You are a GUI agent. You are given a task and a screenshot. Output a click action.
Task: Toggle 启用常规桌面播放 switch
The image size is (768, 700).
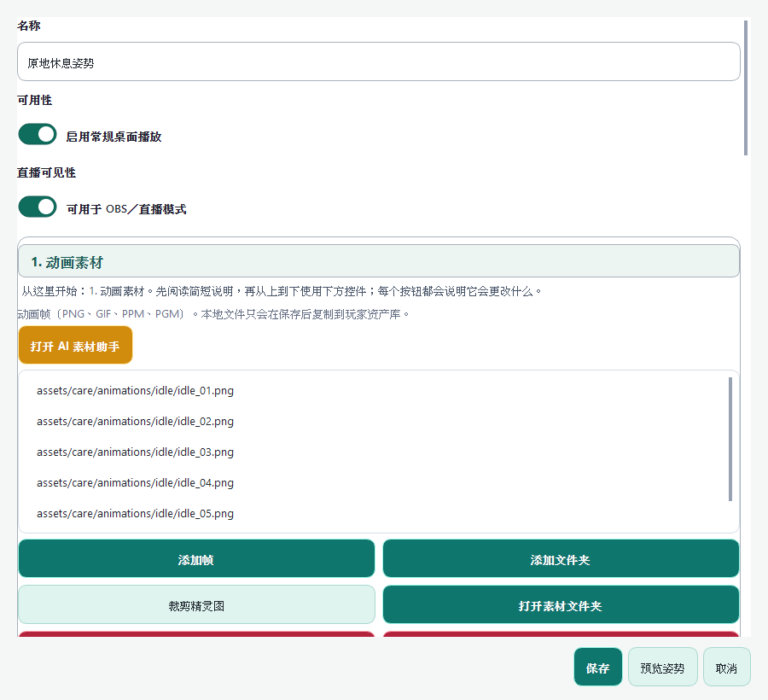tap(38, 134)
